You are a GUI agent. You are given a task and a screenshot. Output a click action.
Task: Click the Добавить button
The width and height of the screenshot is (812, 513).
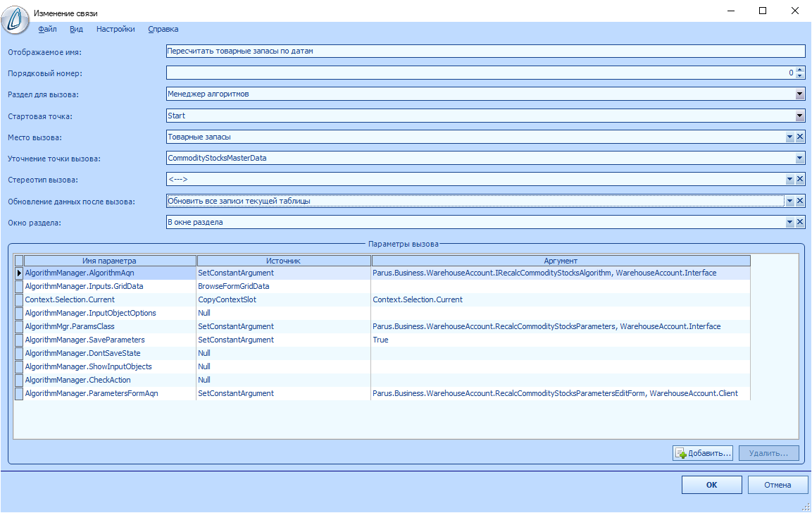pos(703,453)
